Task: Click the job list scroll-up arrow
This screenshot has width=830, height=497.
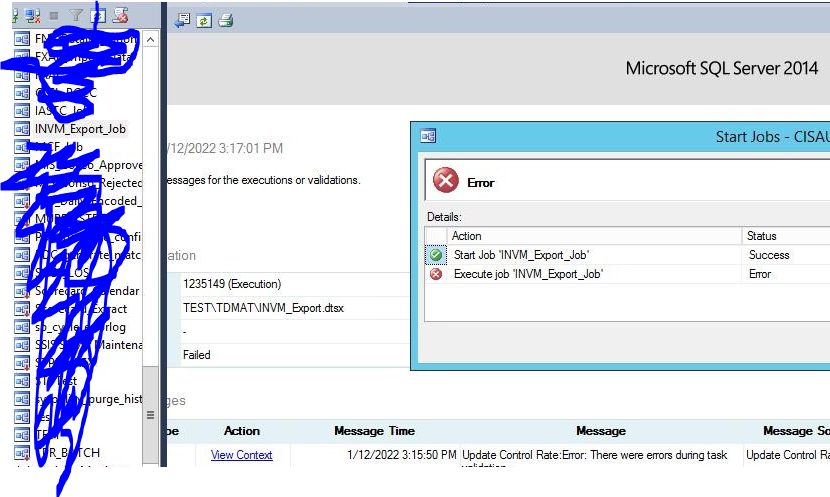Action: coord(151,40)
